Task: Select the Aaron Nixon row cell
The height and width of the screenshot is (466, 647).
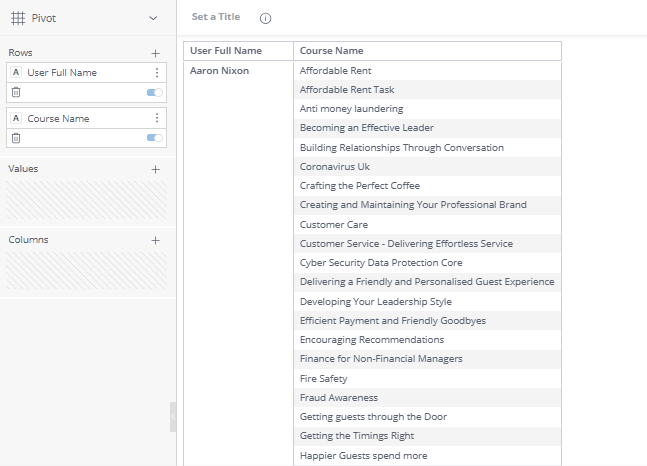Action: (x=220, y=71)
